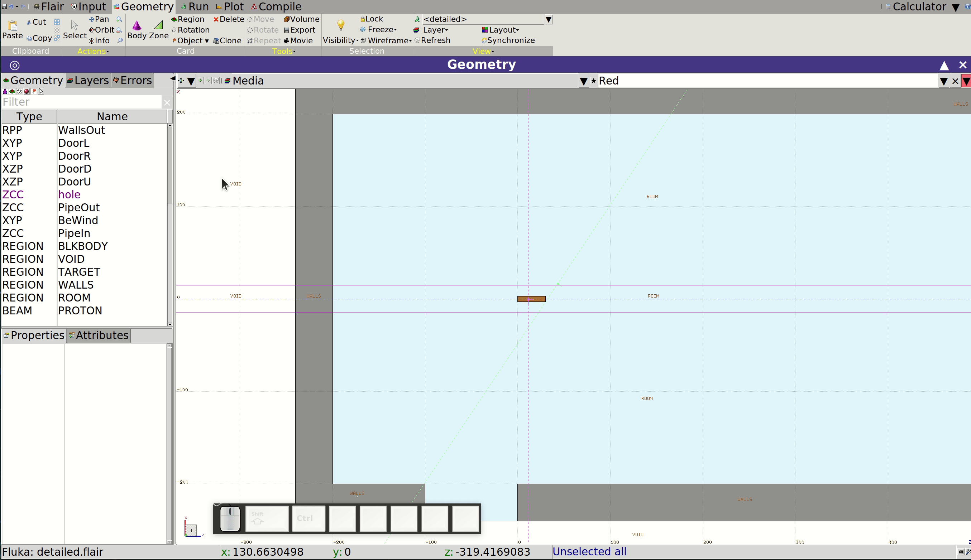Go forward to next viewport view
Screen dimensions: 971x560
pos(208,81)
